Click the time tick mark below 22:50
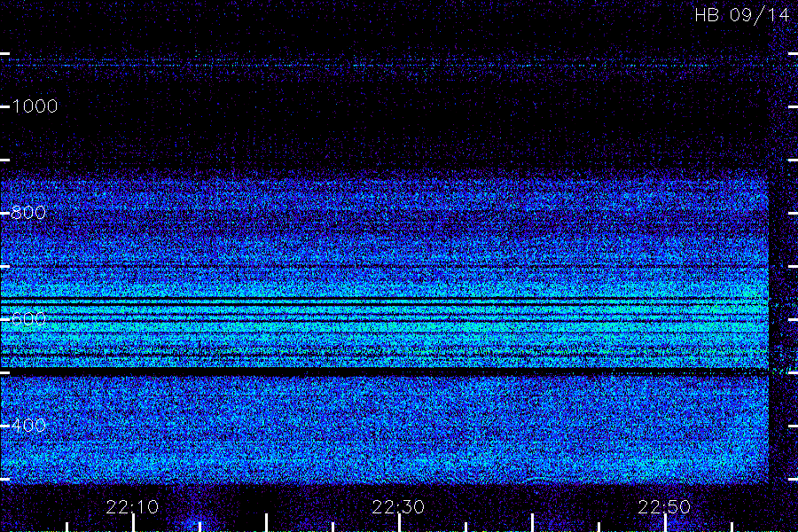 [665, 523]
